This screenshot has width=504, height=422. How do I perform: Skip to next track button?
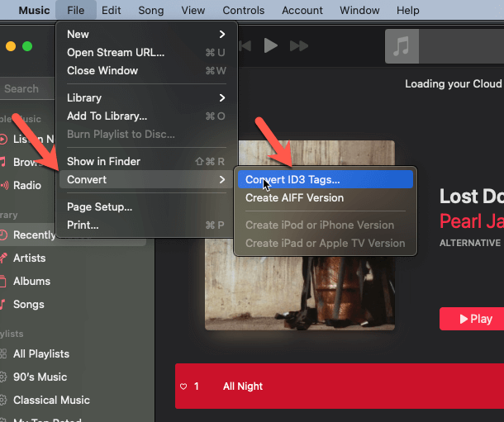coord(299,46)
